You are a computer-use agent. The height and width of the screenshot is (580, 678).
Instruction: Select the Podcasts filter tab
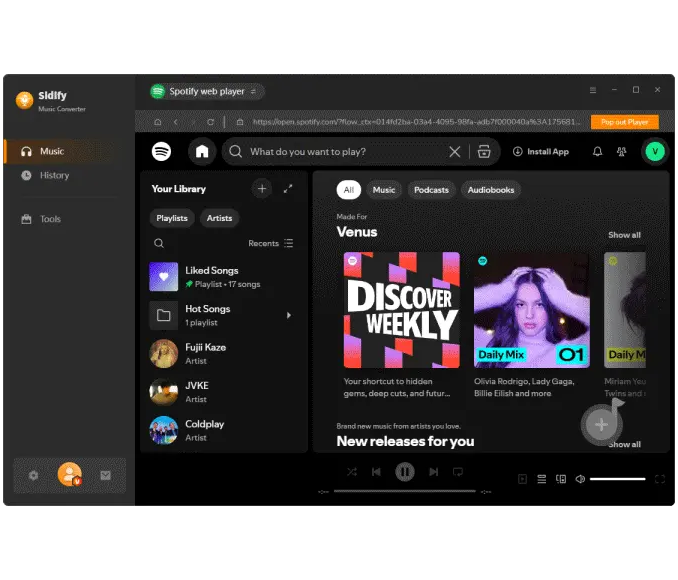431,190
